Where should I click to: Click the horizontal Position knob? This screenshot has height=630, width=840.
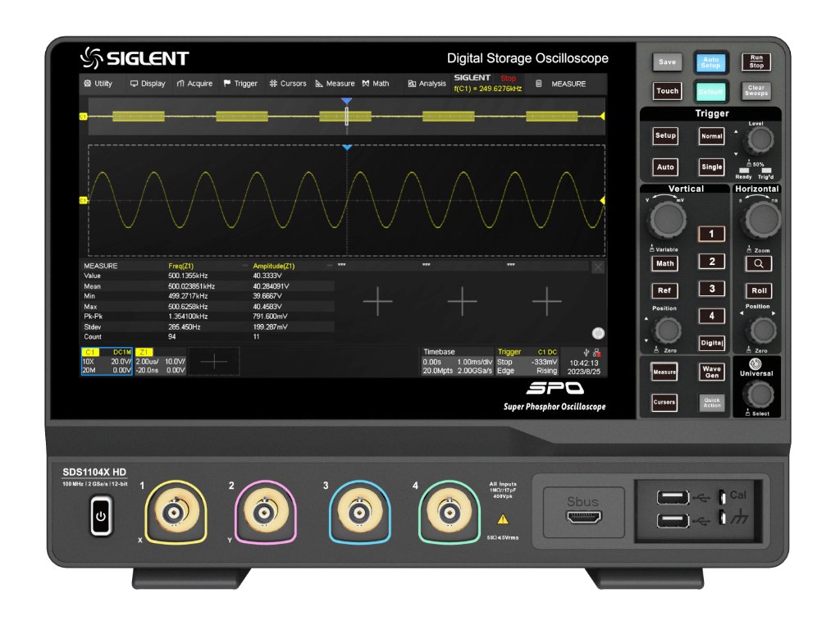click(761, 330)
